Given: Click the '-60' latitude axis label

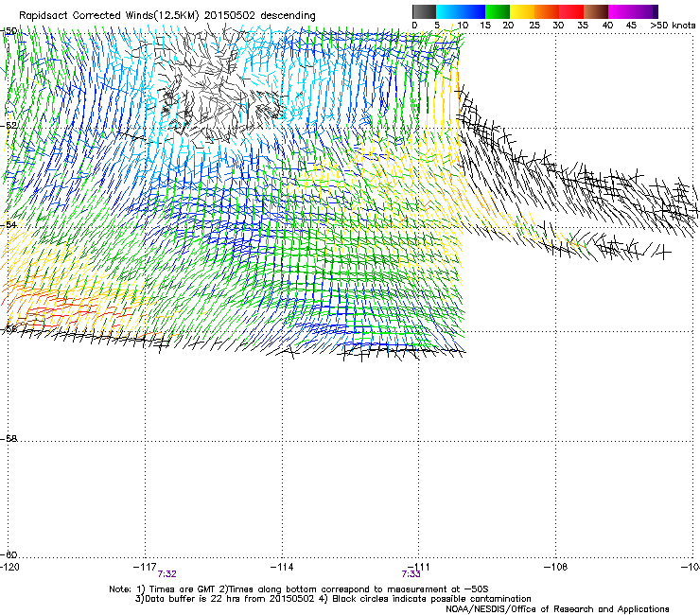Looking at the screenshot, I should pyautogui.click(x=9, y=554).
